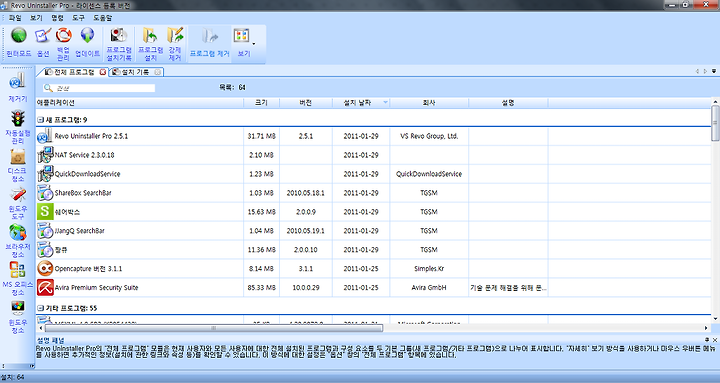Select Revo Uninstaller Pro 2.5.1 icon
This screenshot has width=720, height=383.
pyautogui.click(x=45, y=136)
